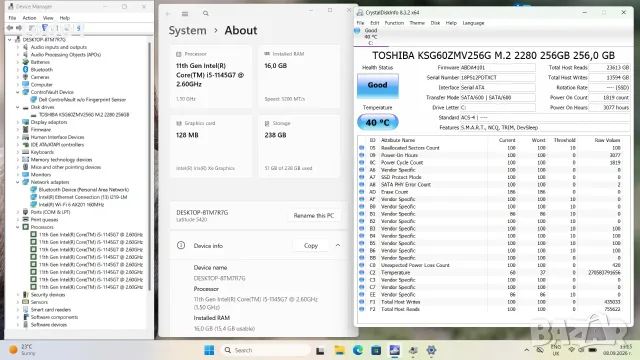
Task: Click the Device info circle icon
Action: point(181,245)
